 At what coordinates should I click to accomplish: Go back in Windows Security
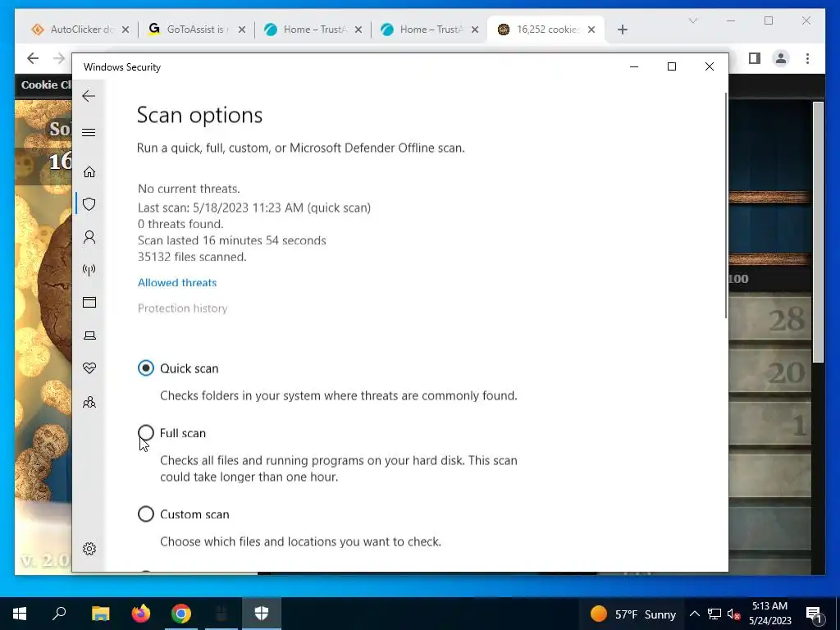click(89, 97)
